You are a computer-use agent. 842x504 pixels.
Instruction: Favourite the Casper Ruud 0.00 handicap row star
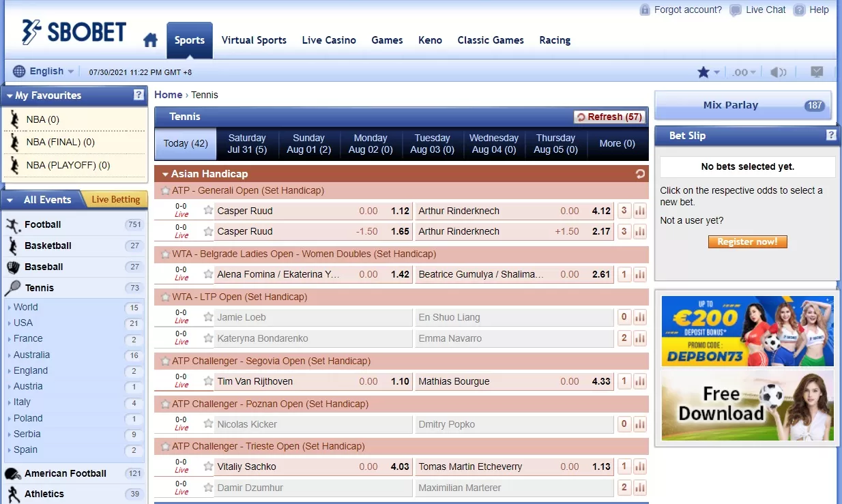pos(208,210)
